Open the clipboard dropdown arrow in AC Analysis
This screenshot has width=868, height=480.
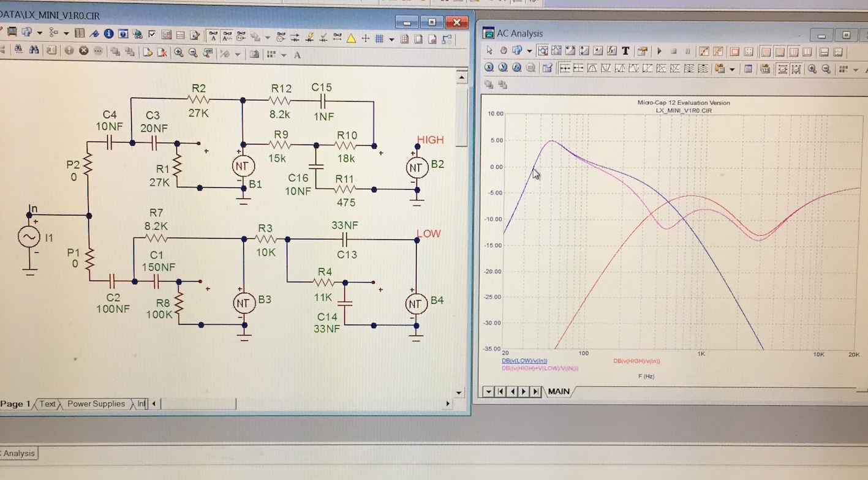(x=732, y=69)
